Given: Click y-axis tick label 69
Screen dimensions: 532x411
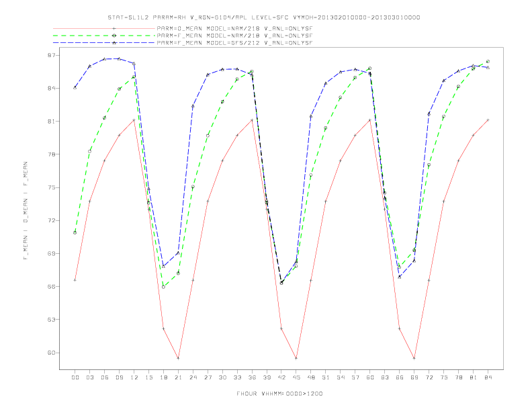Looking at the screenshot, I should click(52, 253).
